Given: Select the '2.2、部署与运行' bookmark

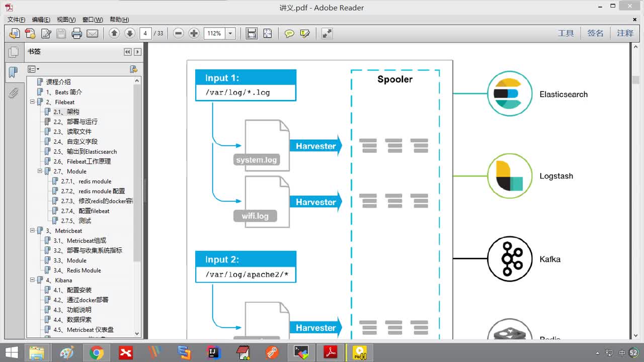Looking at the screenshot, I should pos(75,122).
